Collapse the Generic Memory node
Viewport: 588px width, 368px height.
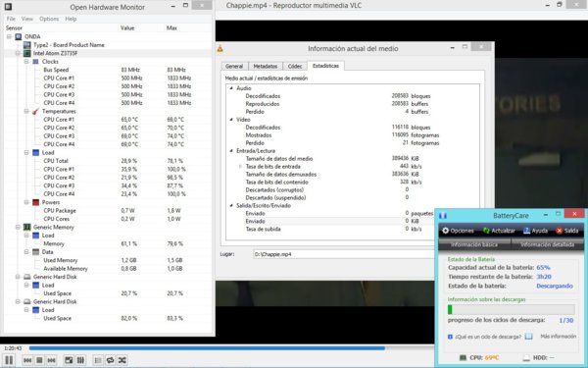(x=18, y=228)
